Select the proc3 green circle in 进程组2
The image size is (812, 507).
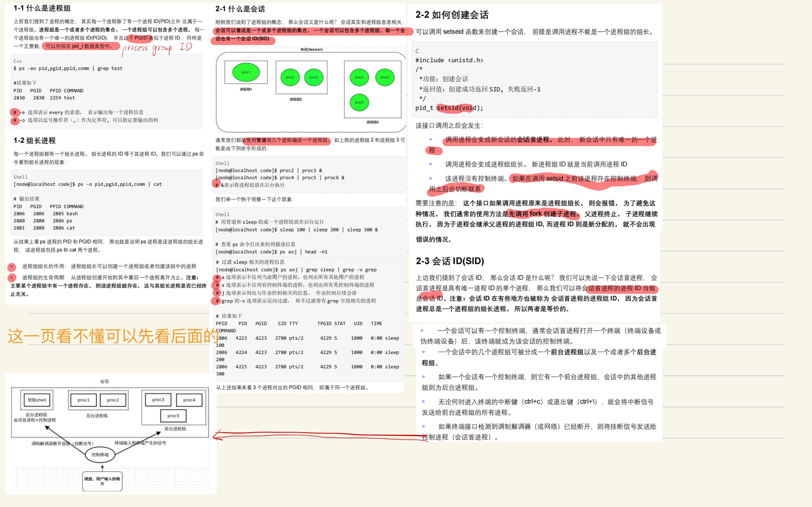coord(313,77)
